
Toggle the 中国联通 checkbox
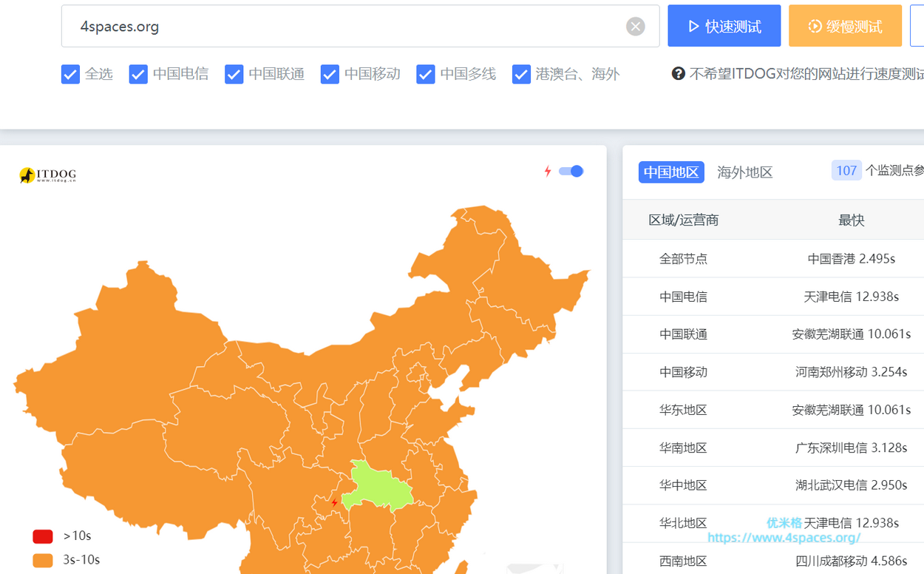tap(234, 74)
